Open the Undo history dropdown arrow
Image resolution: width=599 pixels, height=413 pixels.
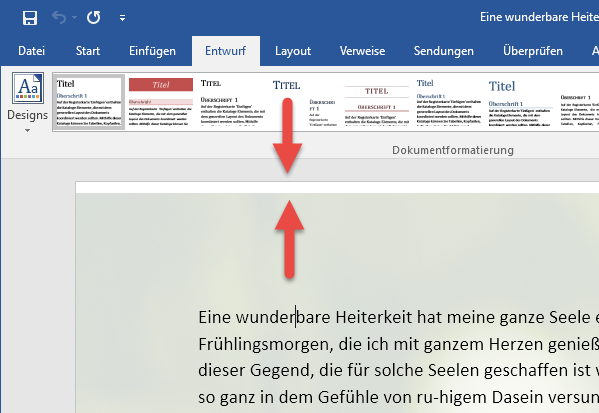point(74,18)
